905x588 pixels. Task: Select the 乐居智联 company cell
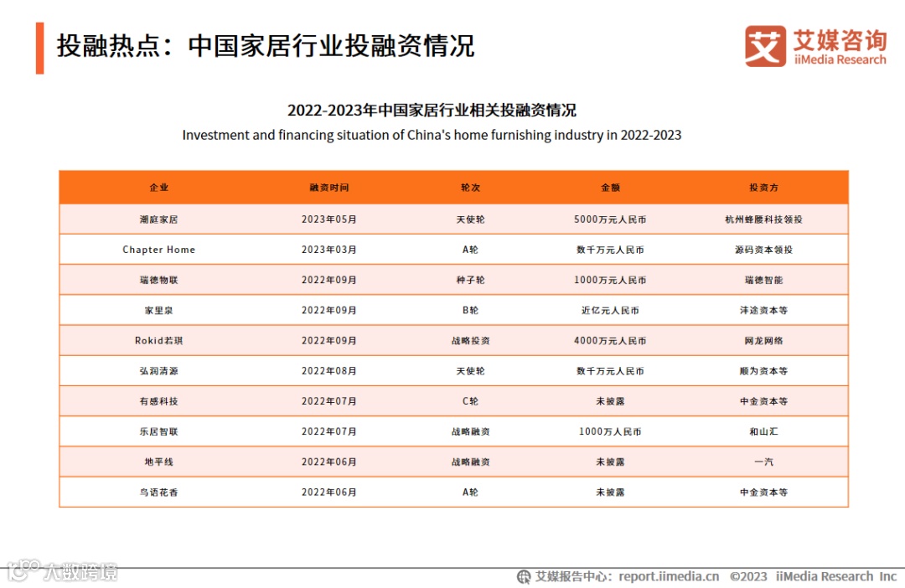(158, 431)
